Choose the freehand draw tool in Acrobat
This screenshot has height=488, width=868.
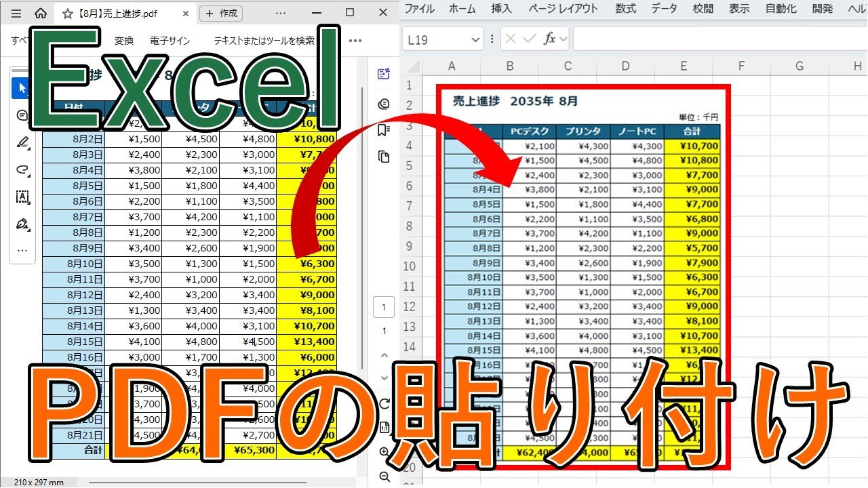[22, 169]
